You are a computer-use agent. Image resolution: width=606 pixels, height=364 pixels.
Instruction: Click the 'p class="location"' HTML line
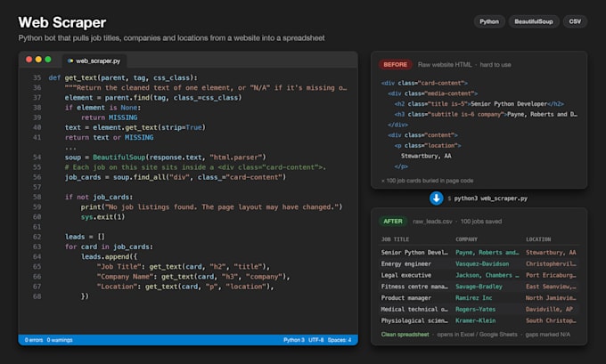click(x=428, y=146)
